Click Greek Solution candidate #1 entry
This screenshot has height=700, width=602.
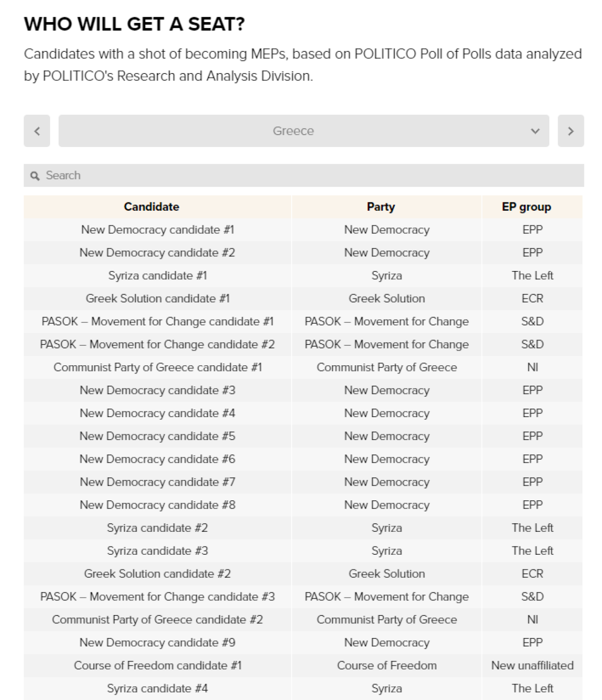click(x=158, y=299)
